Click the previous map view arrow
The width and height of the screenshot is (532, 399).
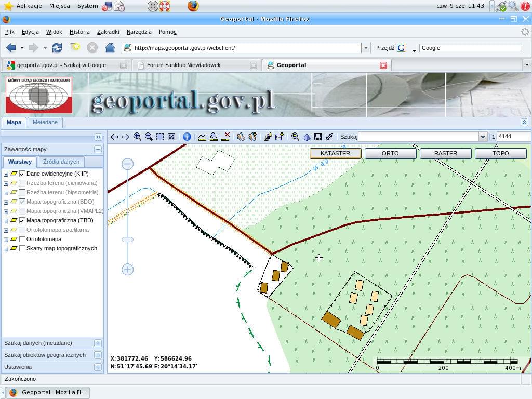pos(114,137)
